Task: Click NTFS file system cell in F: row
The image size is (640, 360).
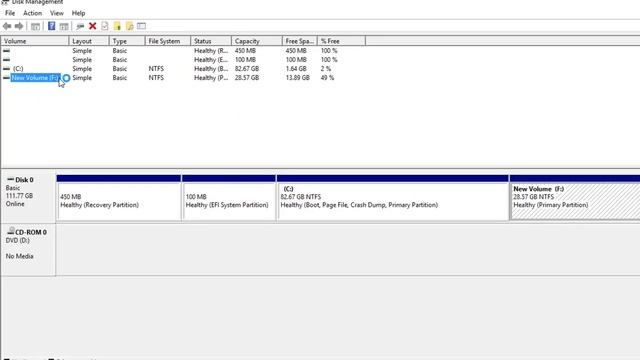Action: [x=156, y=78]
